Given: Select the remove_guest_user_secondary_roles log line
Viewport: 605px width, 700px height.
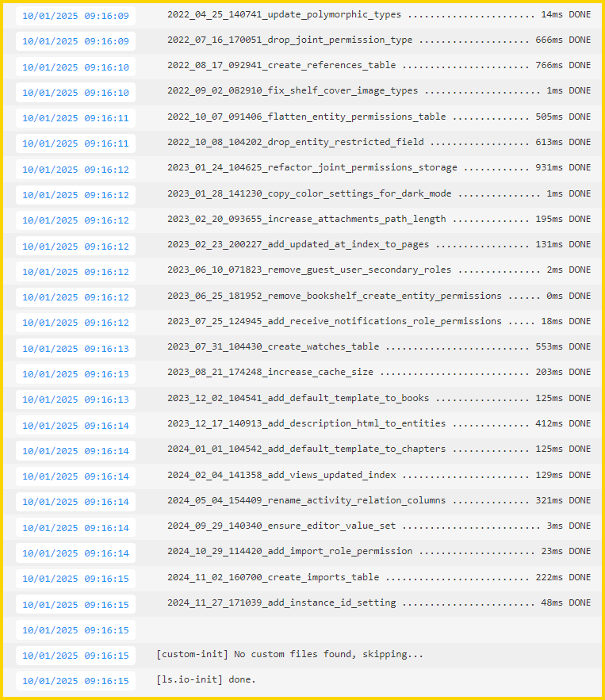Looking at the screenshot, I should coord(378,270).
